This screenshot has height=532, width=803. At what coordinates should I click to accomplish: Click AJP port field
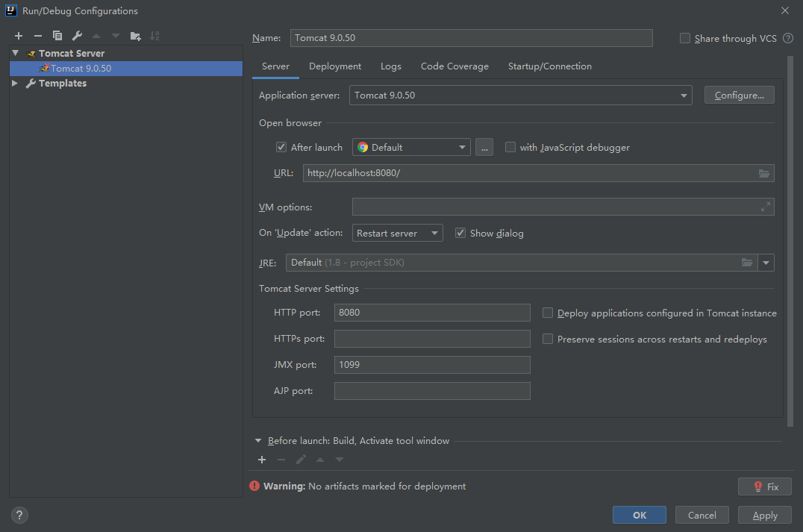(432, 391)
